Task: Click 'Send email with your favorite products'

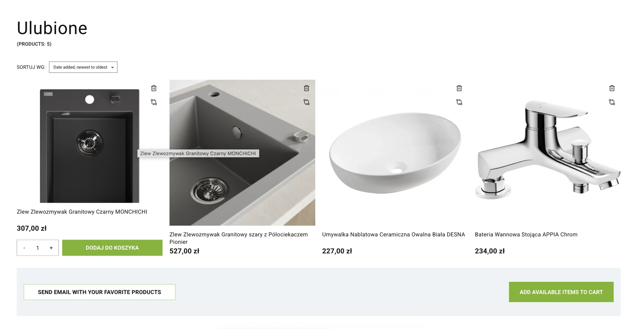Action: pyautogui.click(x=99, y=292)
